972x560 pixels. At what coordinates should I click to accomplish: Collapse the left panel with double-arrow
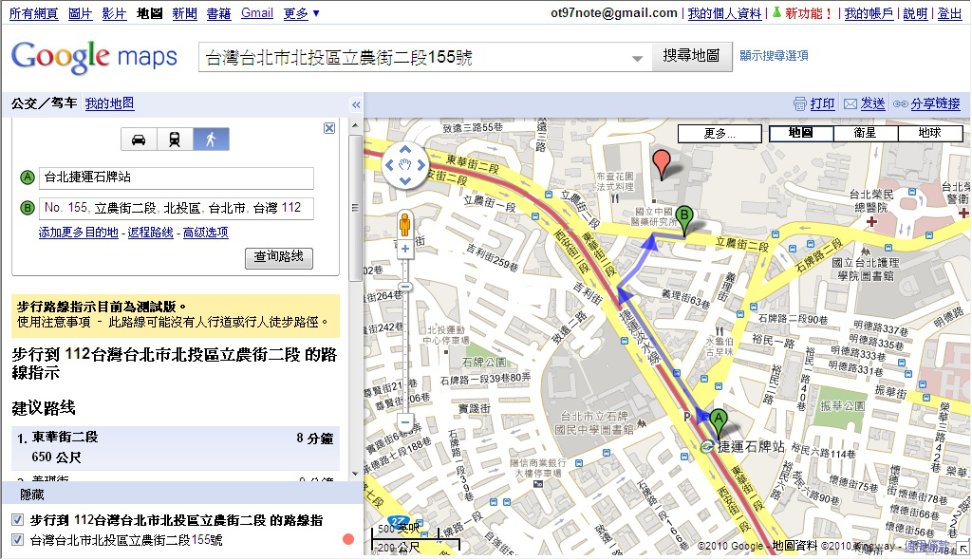click(356, 104)
